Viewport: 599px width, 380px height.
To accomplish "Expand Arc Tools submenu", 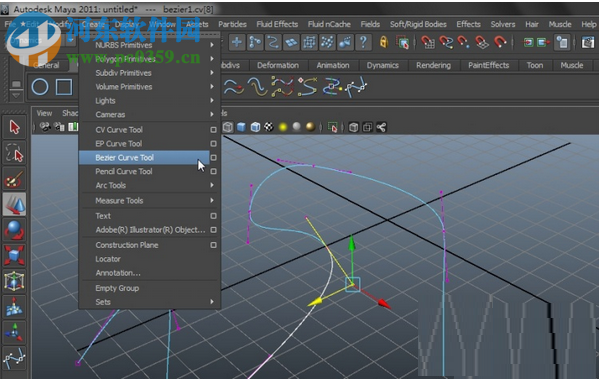I will point(149,185).
